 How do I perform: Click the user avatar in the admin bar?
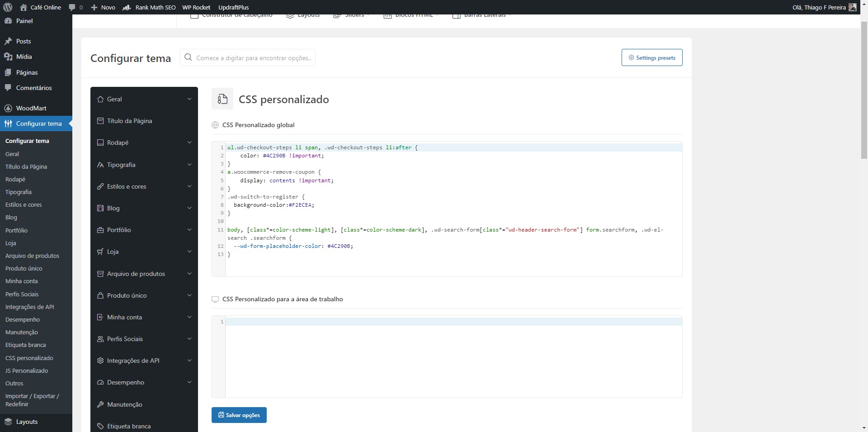pyautogui.click(x=853, y=7)
